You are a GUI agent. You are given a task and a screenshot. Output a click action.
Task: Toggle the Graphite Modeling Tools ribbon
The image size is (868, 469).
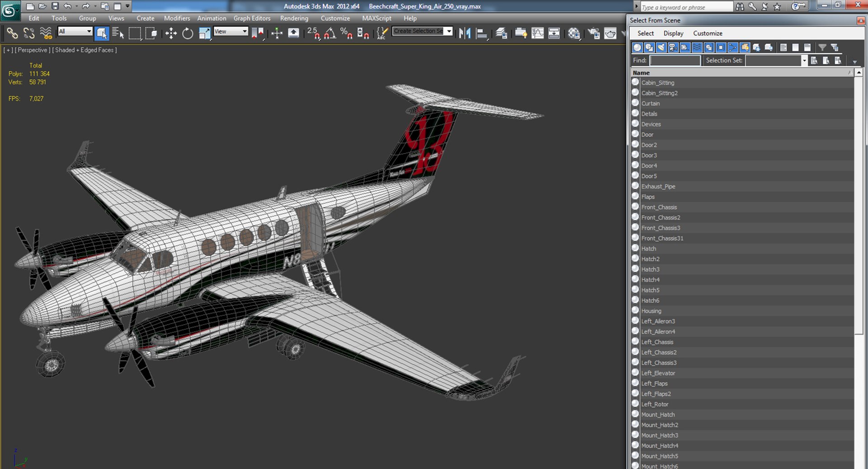521,33
